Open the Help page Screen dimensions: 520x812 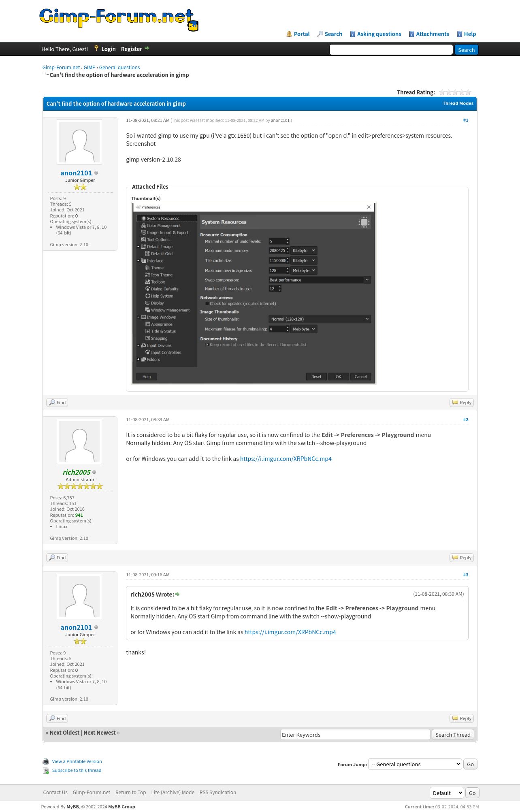(469, 34)
